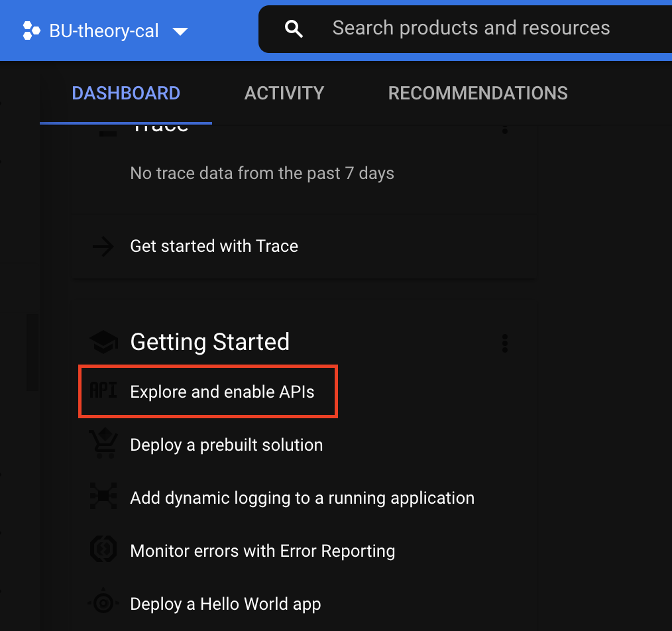
Task: Open Deploy a prebuilt solution
Action: coord(226,445)
